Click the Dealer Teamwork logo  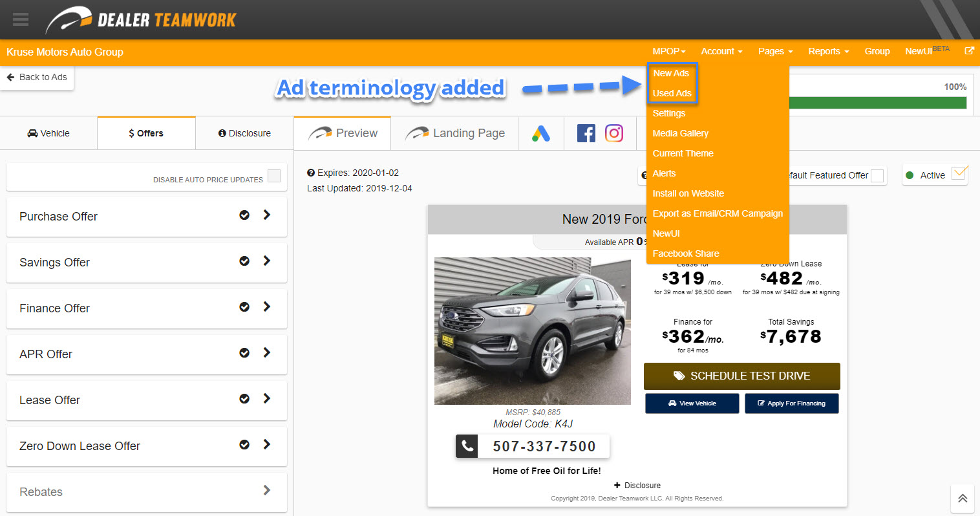point(142,20)
